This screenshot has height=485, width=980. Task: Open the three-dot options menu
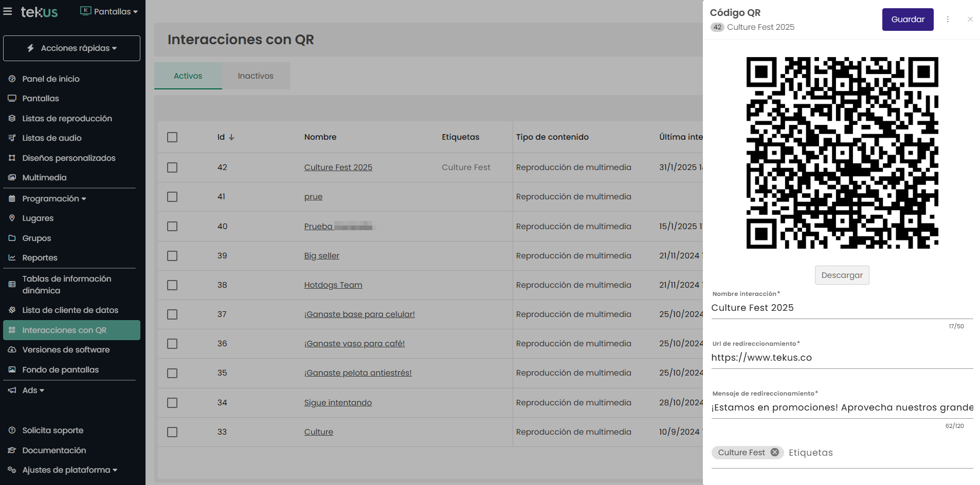(x=948, y=20)
